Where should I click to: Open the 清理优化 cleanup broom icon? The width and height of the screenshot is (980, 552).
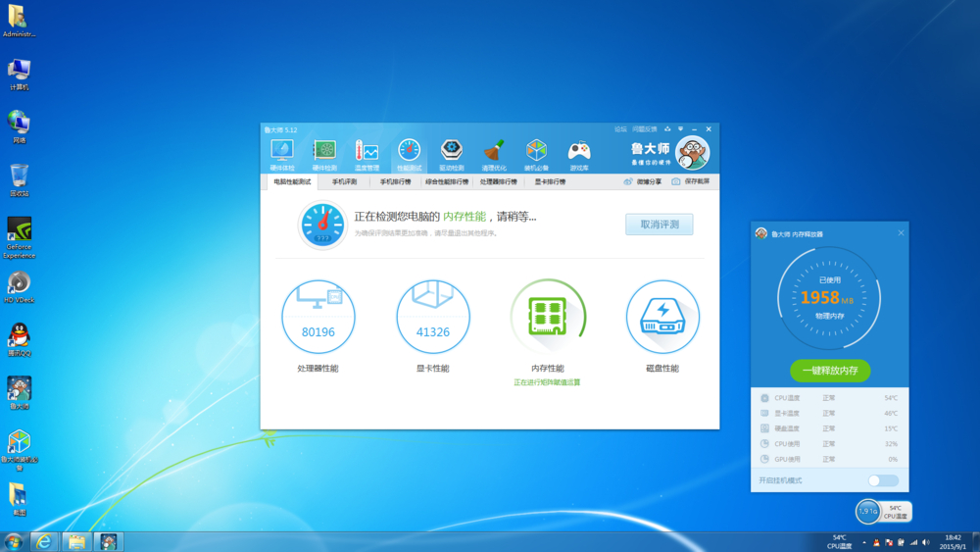494,154
